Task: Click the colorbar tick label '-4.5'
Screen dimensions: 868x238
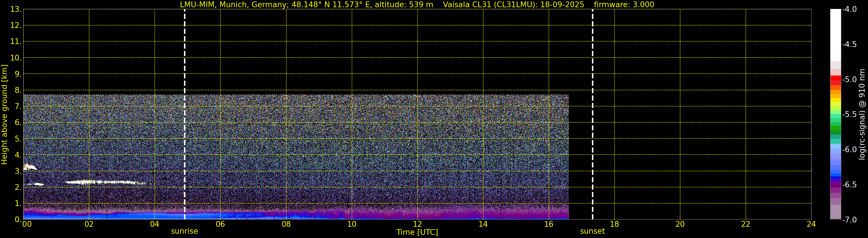Action: coord(849,44)
